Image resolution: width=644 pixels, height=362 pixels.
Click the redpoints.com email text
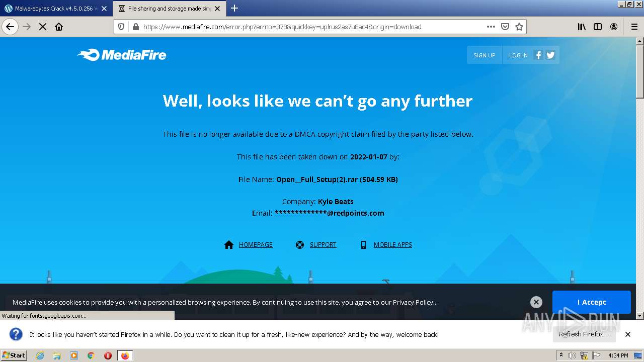[x=329, y=213]
